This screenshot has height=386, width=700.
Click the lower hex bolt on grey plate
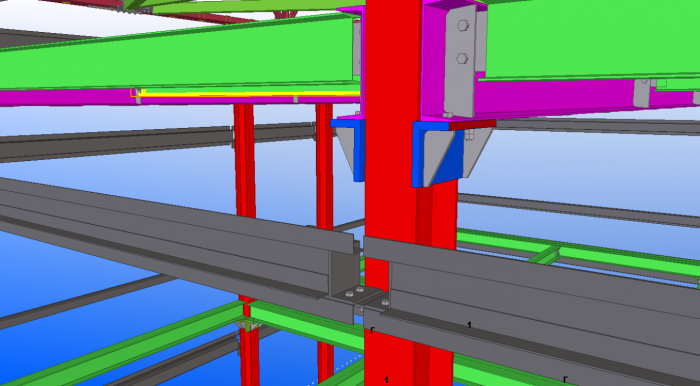click(462, 58)
